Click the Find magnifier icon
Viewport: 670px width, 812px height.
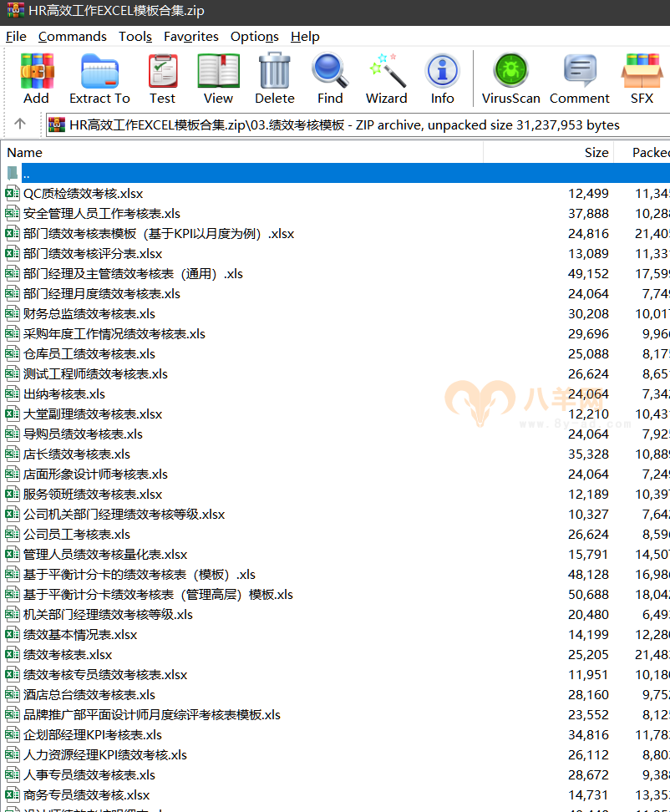click(330, 72)
